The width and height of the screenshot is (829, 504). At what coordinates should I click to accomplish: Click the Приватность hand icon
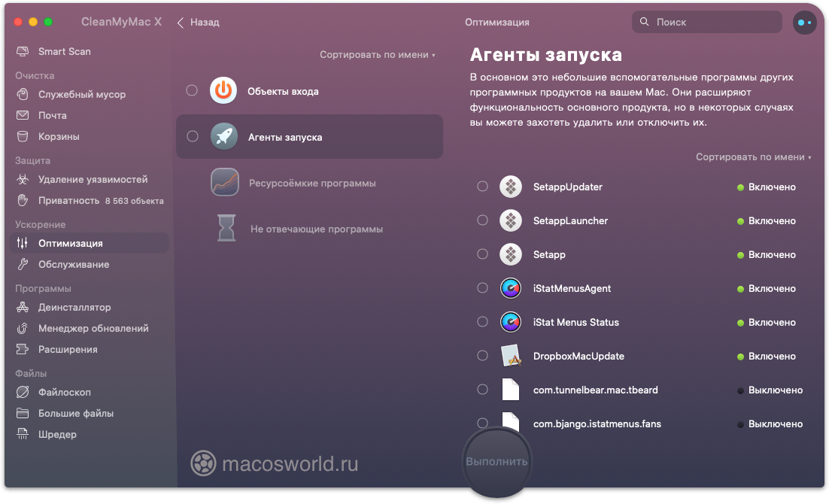[23, 200]
